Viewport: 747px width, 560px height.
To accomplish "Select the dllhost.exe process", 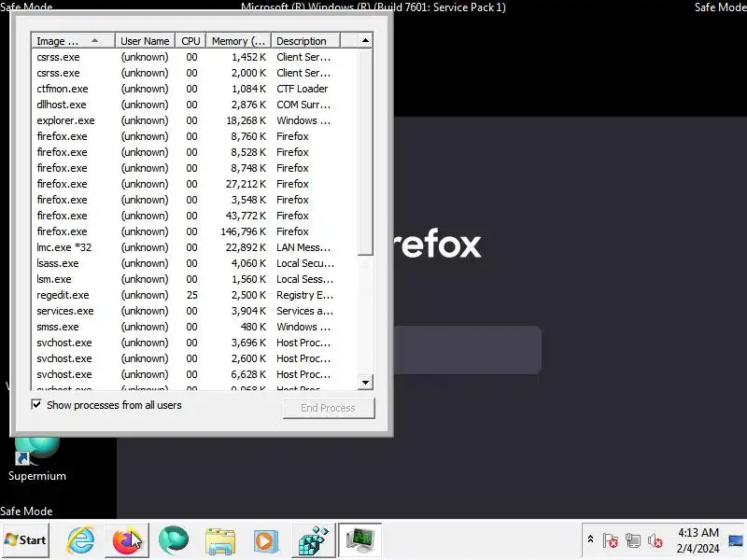I will [194, 105].
